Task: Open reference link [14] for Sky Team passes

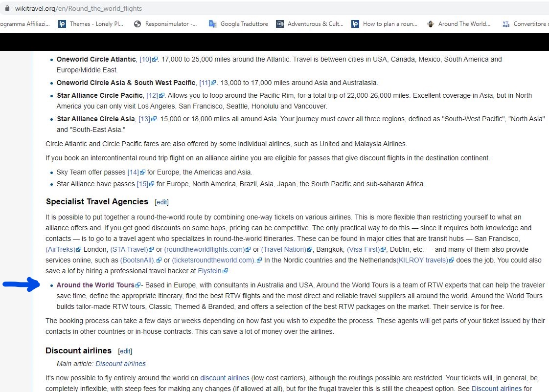Action: click(x=134, y=172)
